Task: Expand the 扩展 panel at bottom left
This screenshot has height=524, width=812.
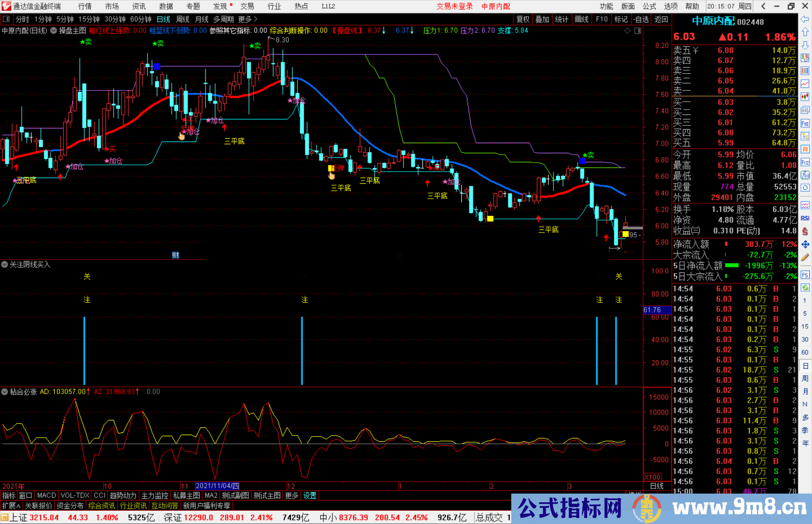Action: (11, 506)
